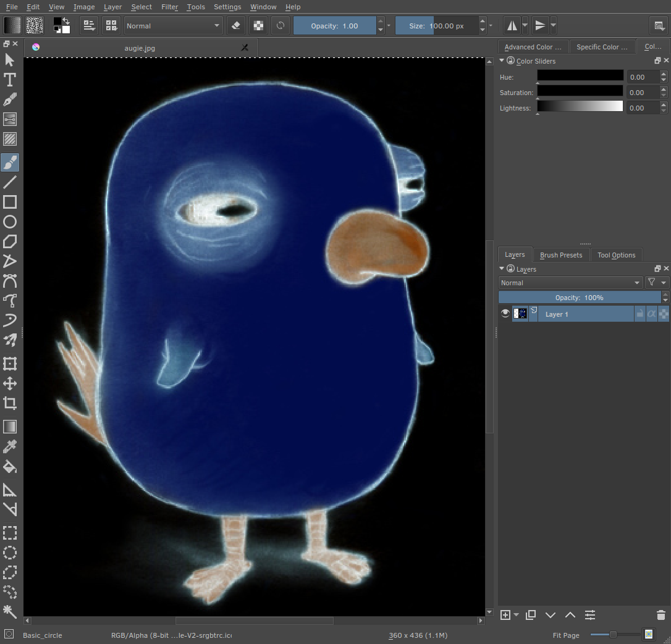This screenshot has width=671, height=644.
Task: Open the layer blending mode dropdown
Action: pos(570,283)
